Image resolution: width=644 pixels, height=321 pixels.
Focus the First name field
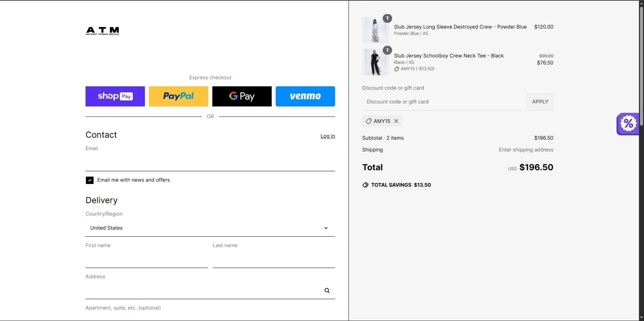[x=147, y=260]
